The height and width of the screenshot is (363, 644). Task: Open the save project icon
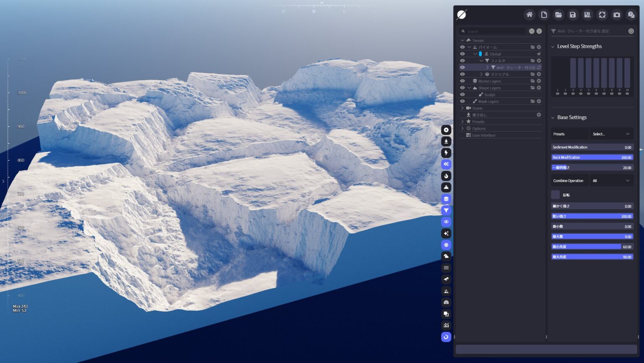point(573,15)
